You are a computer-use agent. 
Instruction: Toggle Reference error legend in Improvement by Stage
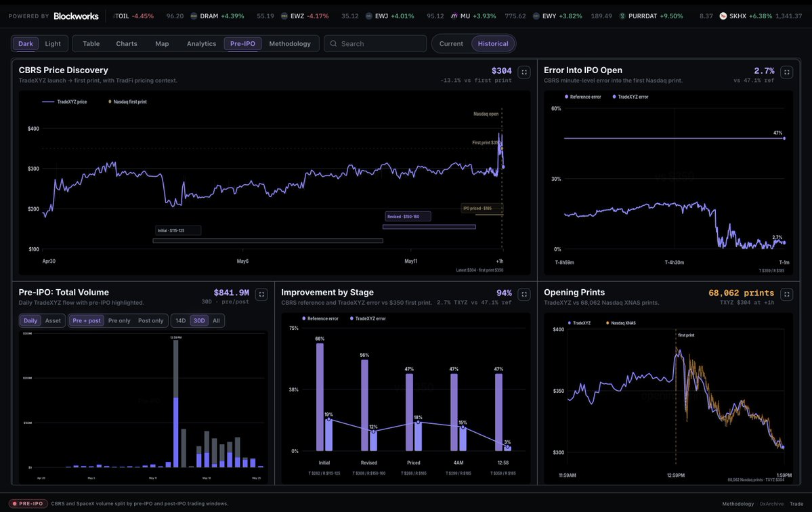click(320, 318)
